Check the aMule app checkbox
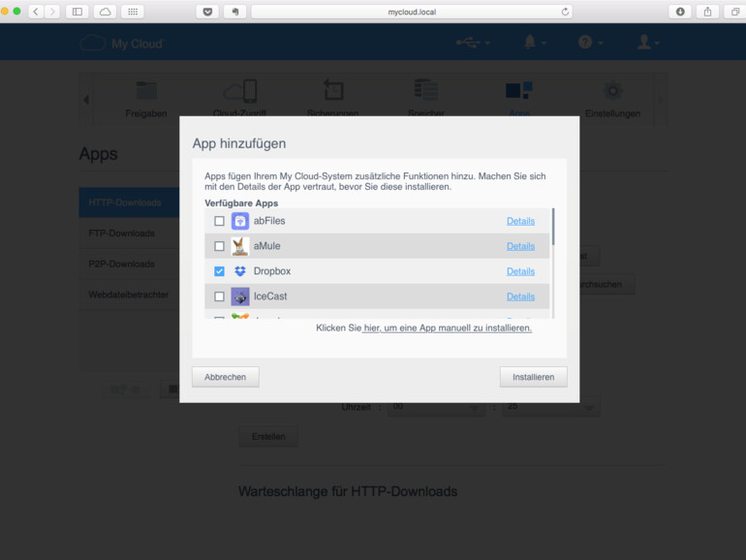Screen dimensions: 746x560 coord(219,246)
